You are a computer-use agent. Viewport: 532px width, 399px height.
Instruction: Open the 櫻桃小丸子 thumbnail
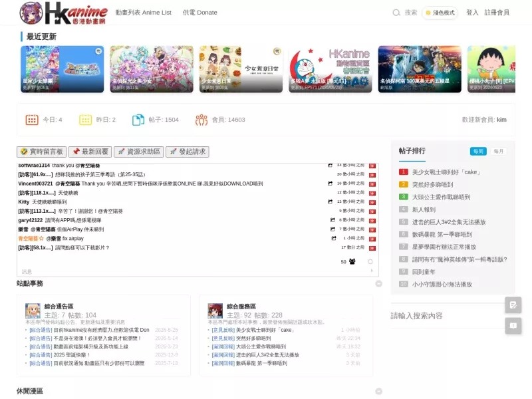pyautogui.click(x=491, y=69)
